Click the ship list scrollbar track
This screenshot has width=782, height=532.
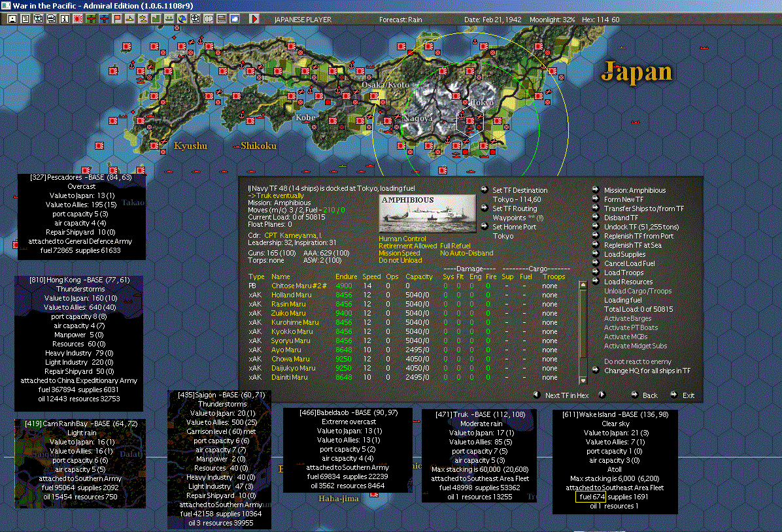583,333
